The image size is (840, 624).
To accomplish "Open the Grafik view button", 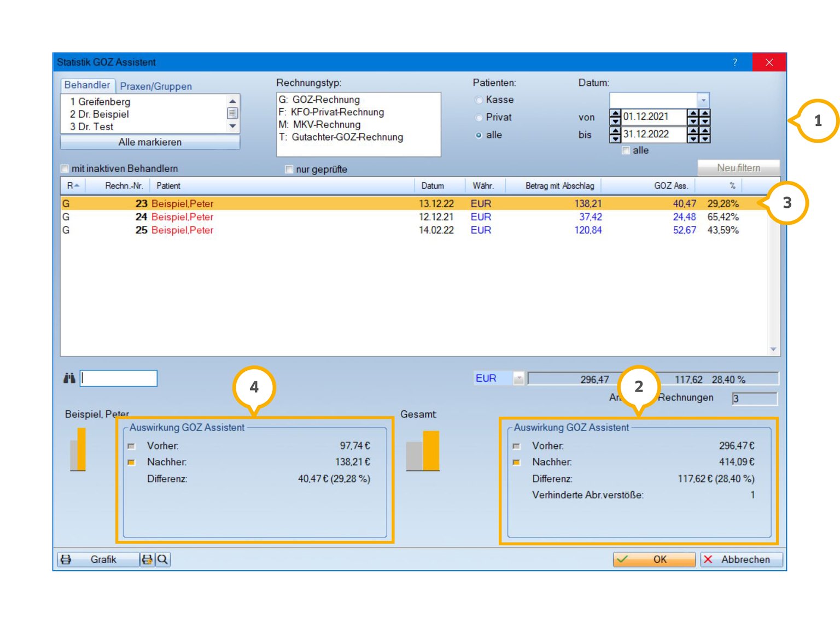I will [98, 559].
